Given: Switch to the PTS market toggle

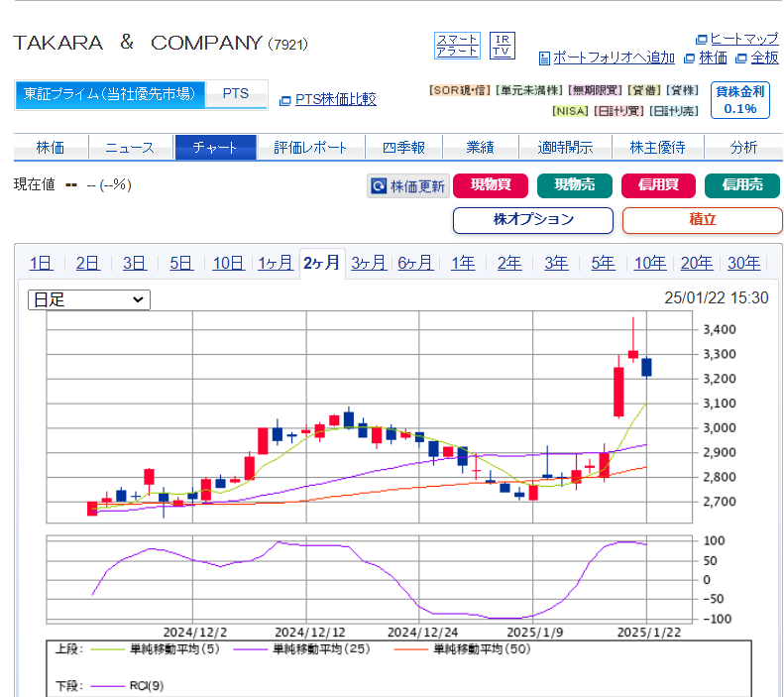Looking at the screenshot, I should point(236,94).
